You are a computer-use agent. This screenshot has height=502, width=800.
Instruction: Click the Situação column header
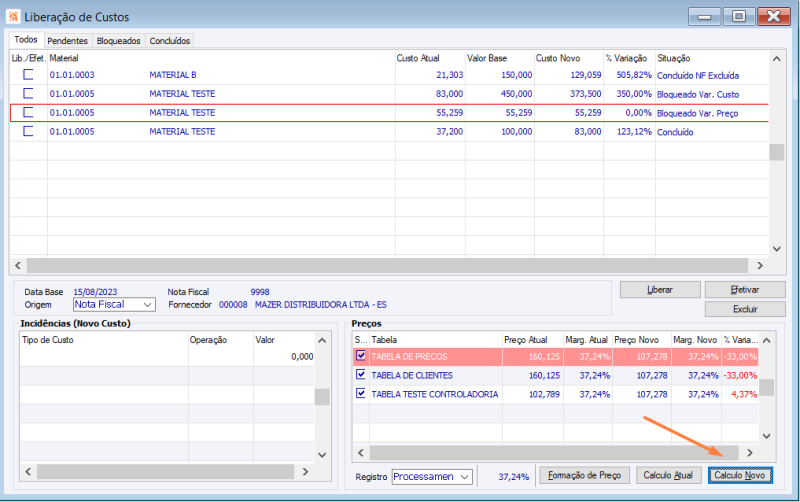pyautogui.click(x=712, y=58)
